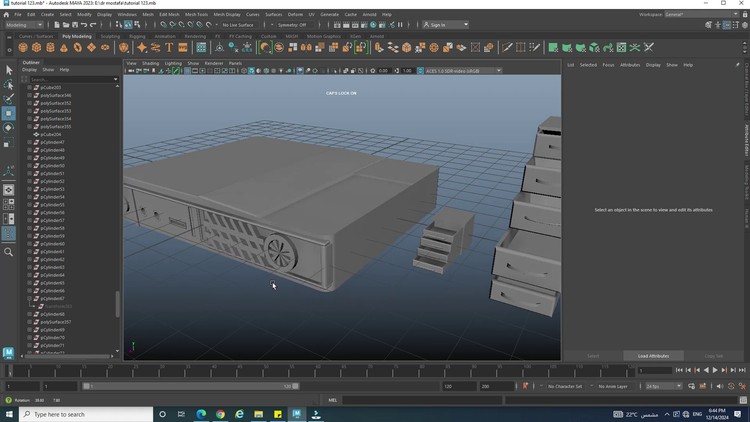Image resolution: width=750 pixels, height=422 pixels.
Task: Create a polygon cube from the shelf
Action: (x=36, y=47)
